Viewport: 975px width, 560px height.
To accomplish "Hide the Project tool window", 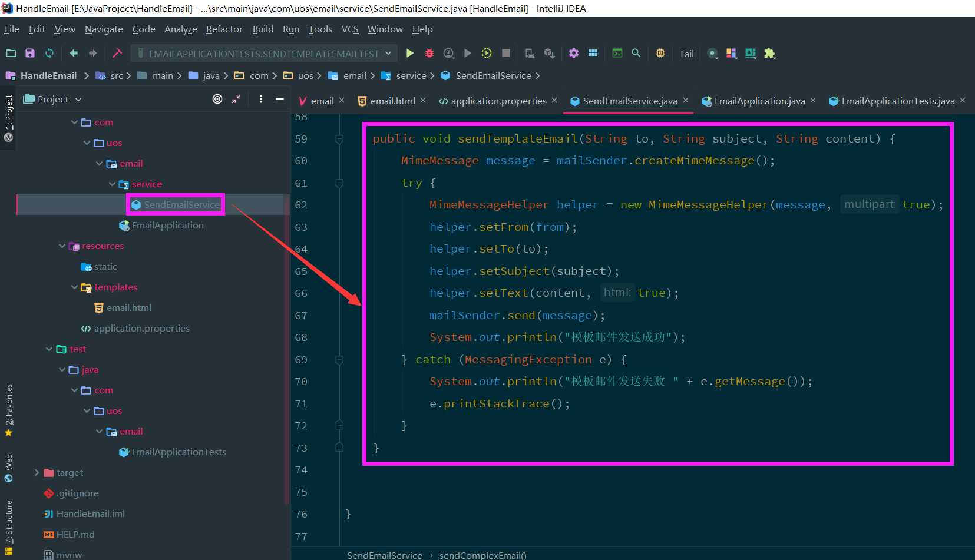I will 280,99.
